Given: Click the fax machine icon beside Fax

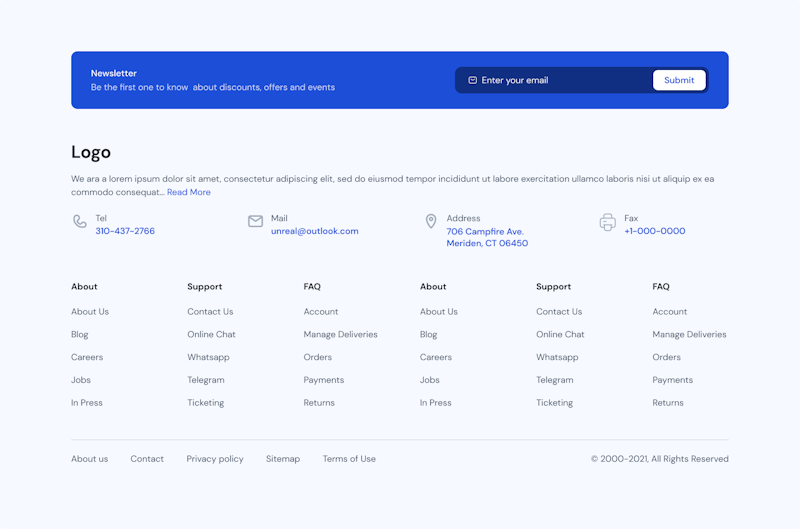Looking at the screenshot, I should pos(607,223).
